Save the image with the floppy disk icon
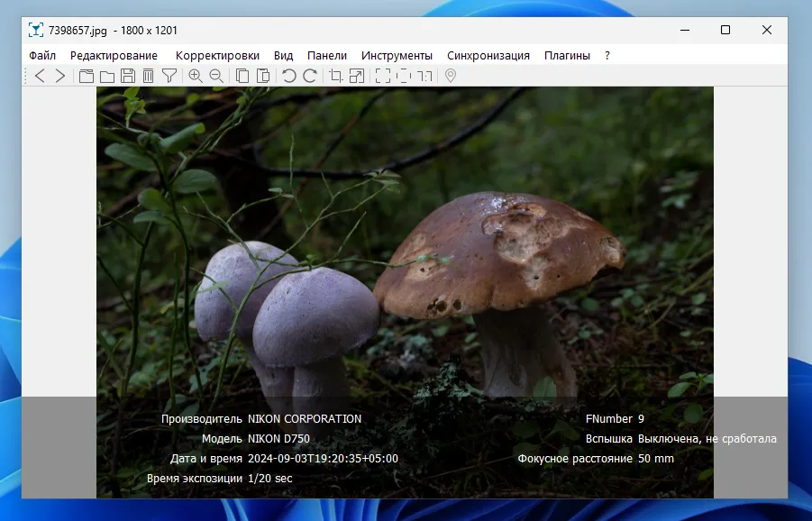Viewport: 812px width, 521px height. coord(128,76)
